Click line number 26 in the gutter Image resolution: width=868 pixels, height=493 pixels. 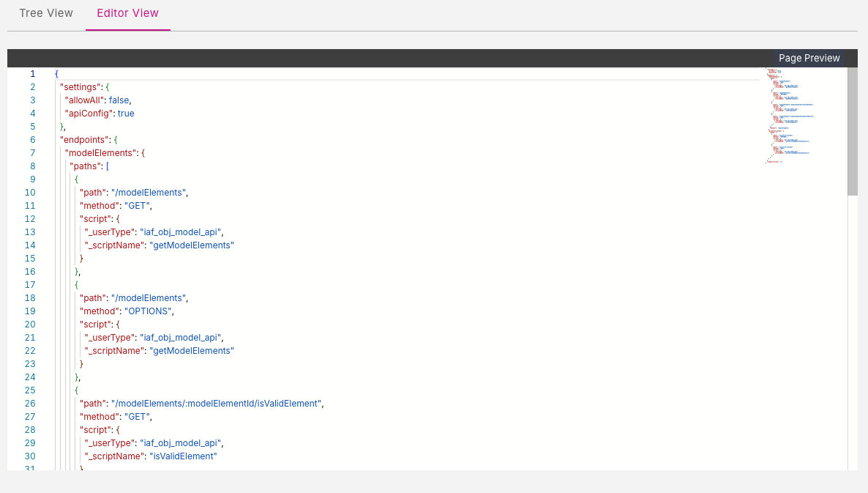click(30, 404)
